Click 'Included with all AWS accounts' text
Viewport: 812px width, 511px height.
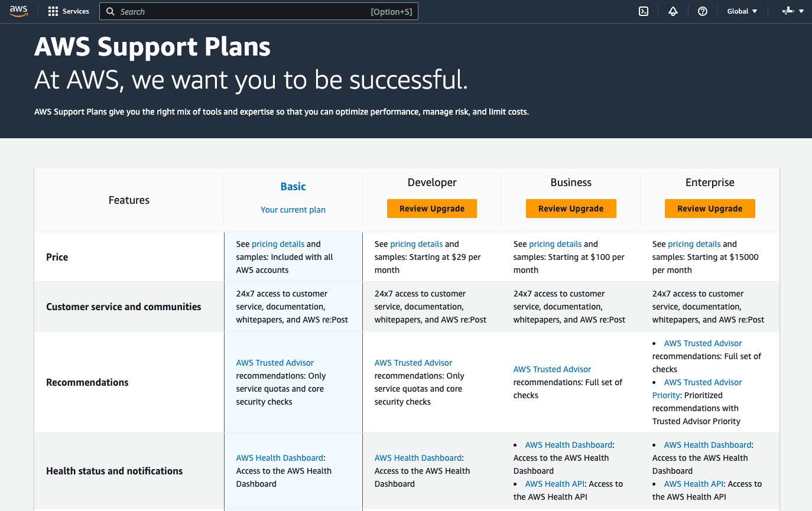tap(284, 263)
